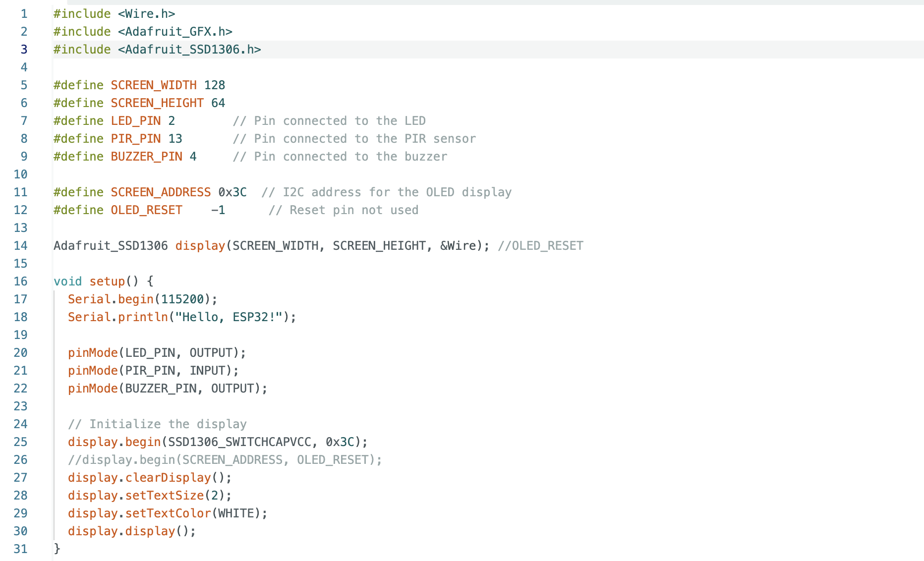Click the 'Initialize the display' comment
Screen dimensions: 924x561
(157, 424)
